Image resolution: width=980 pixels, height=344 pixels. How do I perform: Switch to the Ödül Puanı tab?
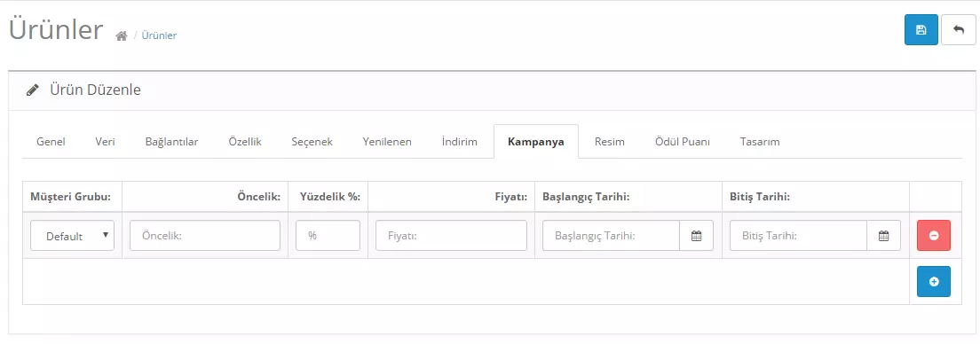click(682, 142)
